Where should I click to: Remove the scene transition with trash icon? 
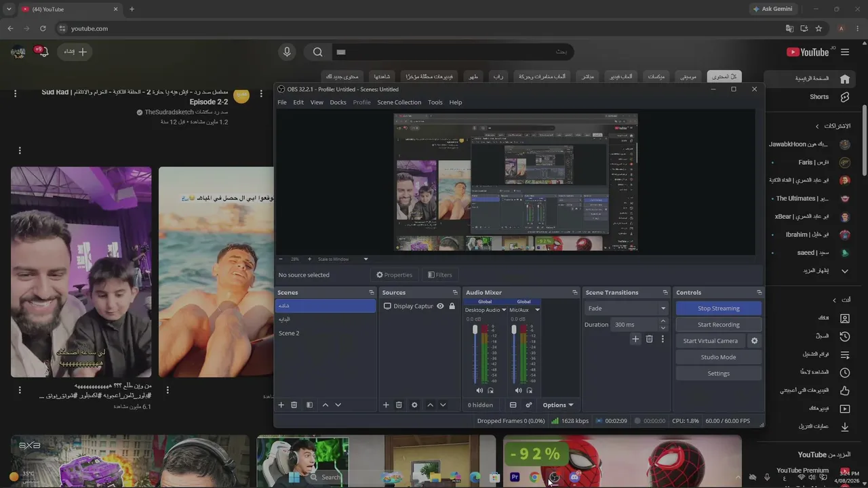click(649, 339)
